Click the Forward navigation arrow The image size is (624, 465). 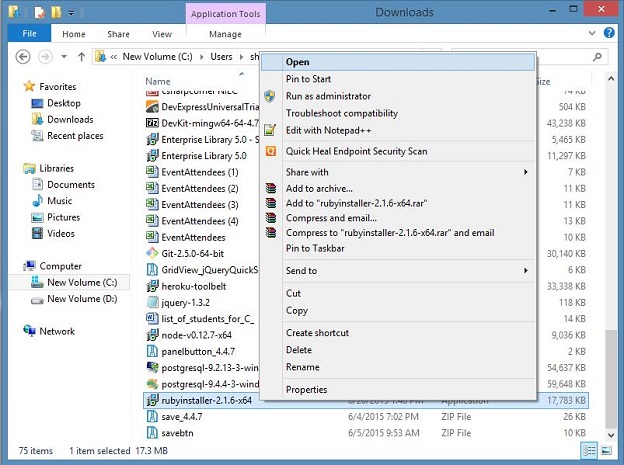point(45,57)
